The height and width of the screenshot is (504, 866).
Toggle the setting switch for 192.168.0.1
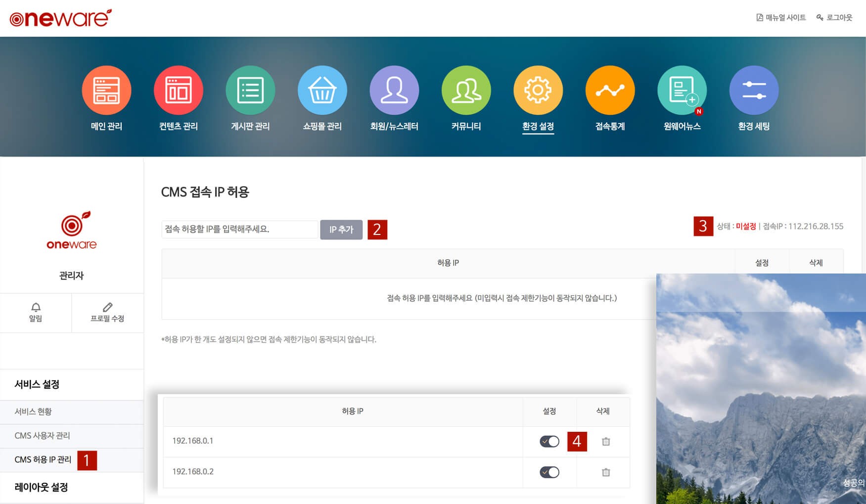549,441
